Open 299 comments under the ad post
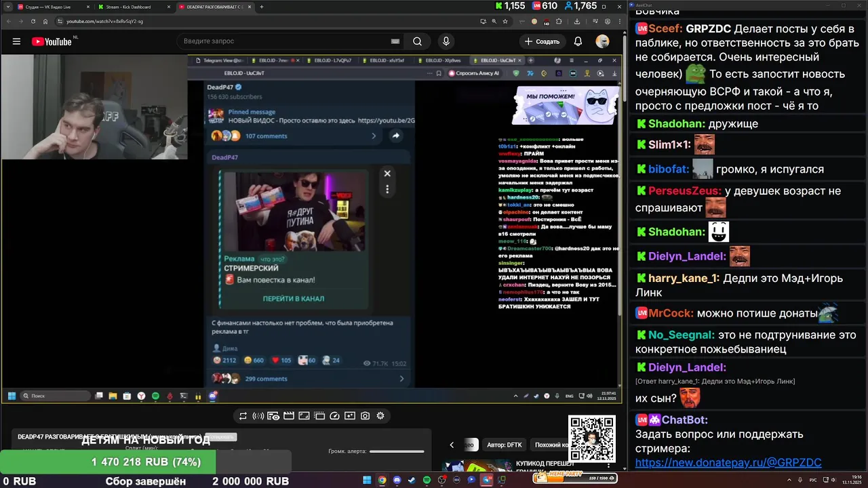 (x=266, y=379)
